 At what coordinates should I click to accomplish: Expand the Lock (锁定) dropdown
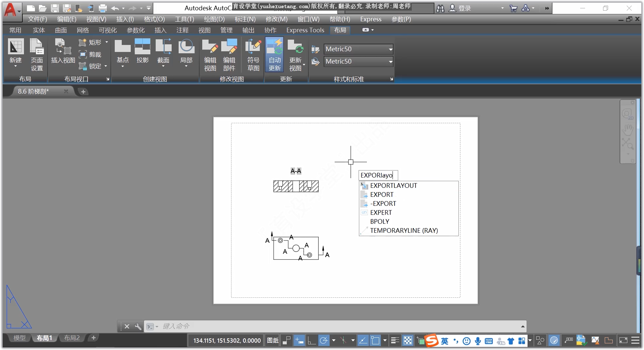[x=106, y=66]
